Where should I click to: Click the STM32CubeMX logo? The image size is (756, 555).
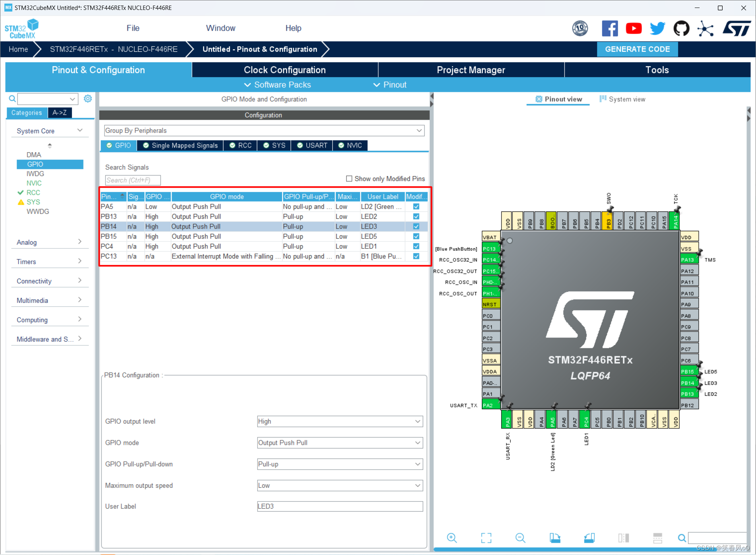22,29
